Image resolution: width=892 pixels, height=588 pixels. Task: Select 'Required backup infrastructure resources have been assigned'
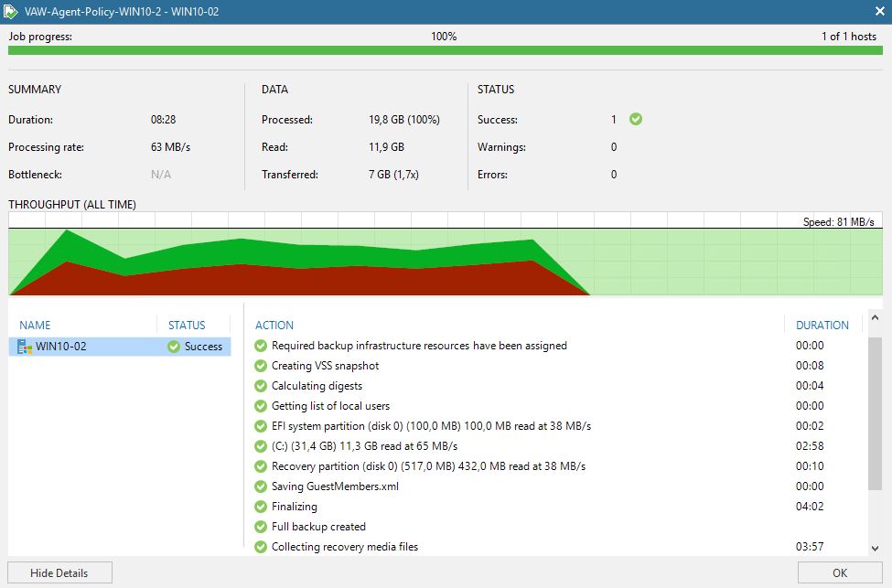(419, 346)
